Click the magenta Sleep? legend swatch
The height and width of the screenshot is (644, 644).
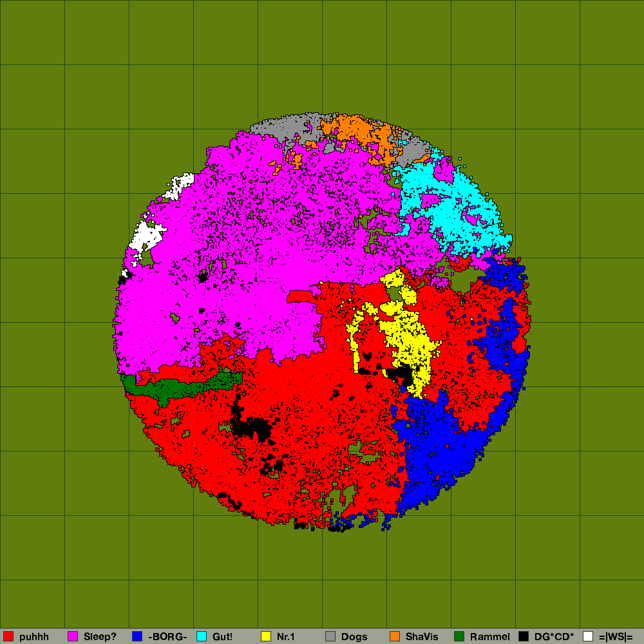click(73, 636)
